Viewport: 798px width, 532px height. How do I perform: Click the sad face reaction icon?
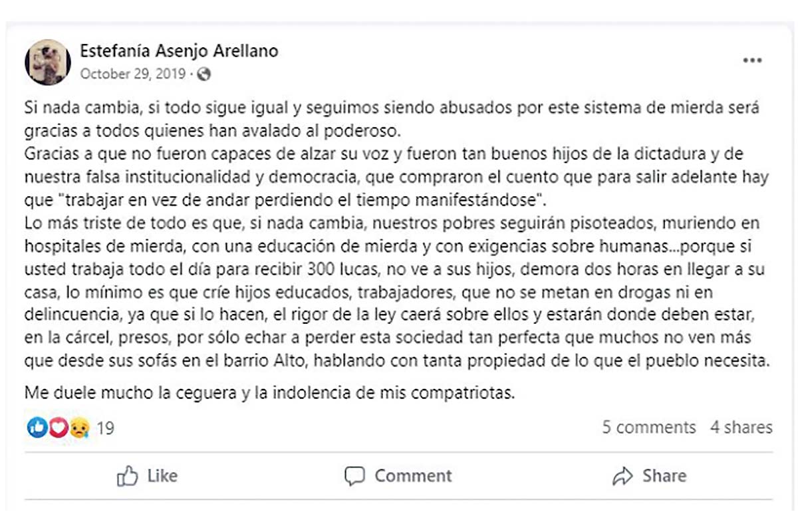tap(80, 428)
